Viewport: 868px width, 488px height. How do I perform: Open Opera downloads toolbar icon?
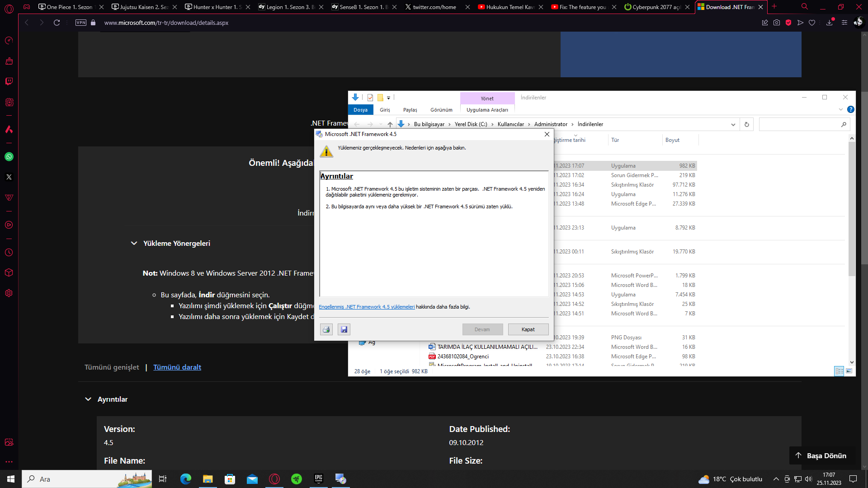(830, 23)
